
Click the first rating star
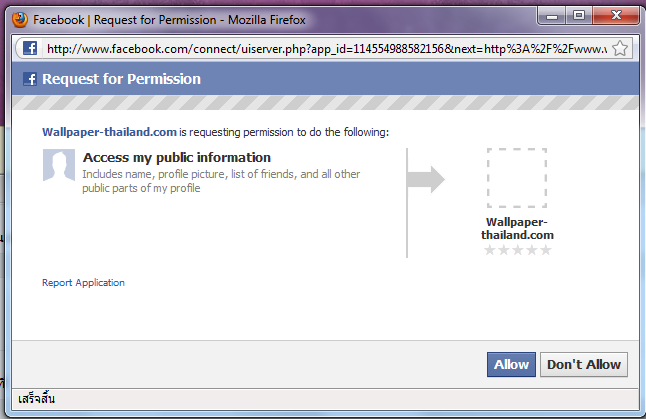click(490, 250)
